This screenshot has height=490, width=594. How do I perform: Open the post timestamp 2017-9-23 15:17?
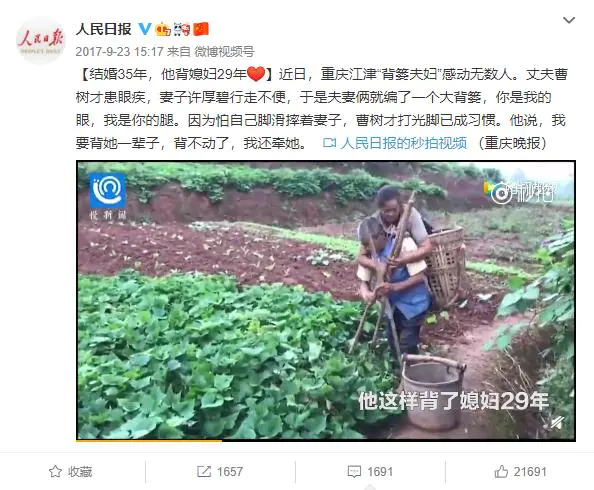(119, 52)
